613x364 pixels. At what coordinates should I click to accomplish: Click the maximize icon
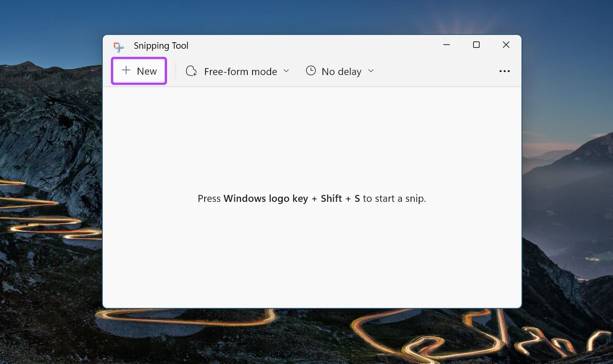point(476,44)
